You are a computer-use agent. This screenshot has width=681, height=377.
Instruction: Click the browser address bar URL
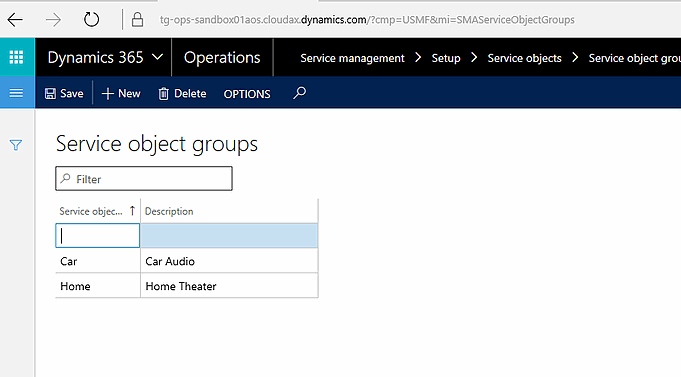367,20
